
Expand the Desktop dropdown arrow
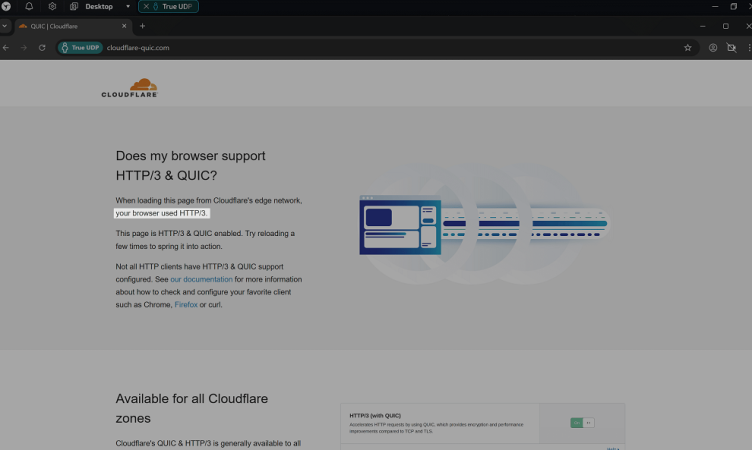(x=128, y=6)
